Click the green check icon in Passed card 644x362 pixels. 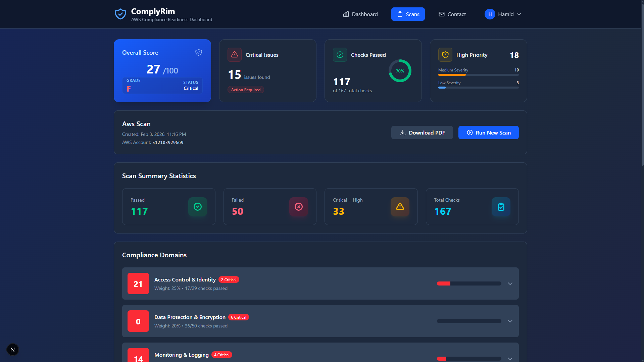(x=197, y=207)
